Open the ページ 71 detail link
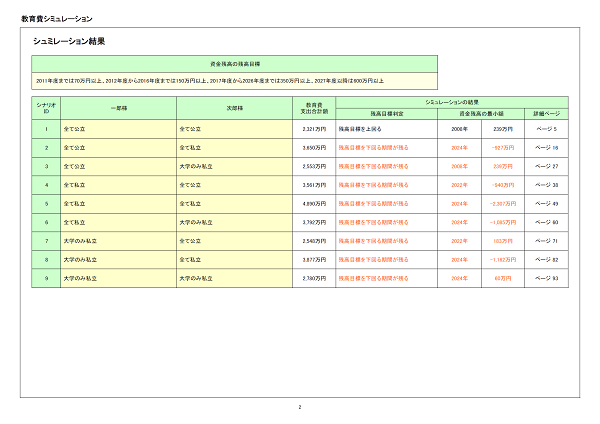The image size is (600, 424). 546,241
